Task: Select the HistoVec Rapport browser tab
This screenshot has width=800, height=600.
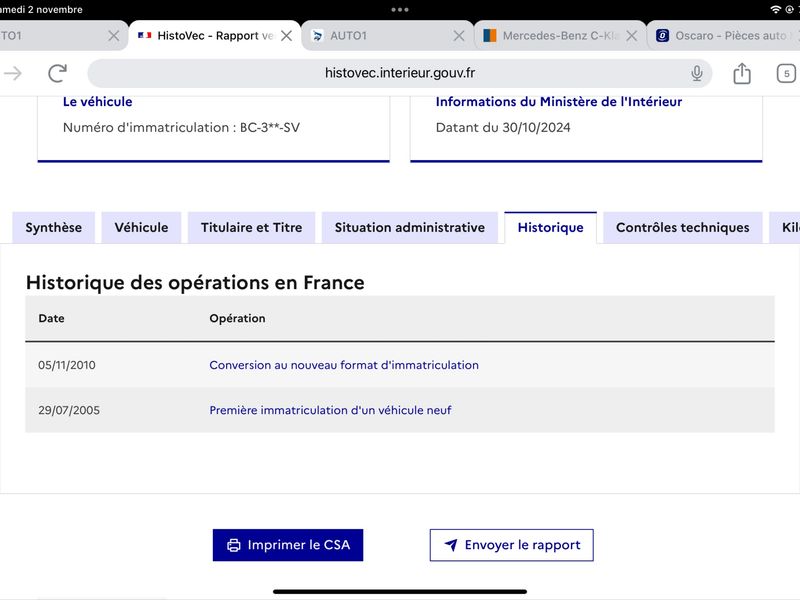Action: point(214,36)
